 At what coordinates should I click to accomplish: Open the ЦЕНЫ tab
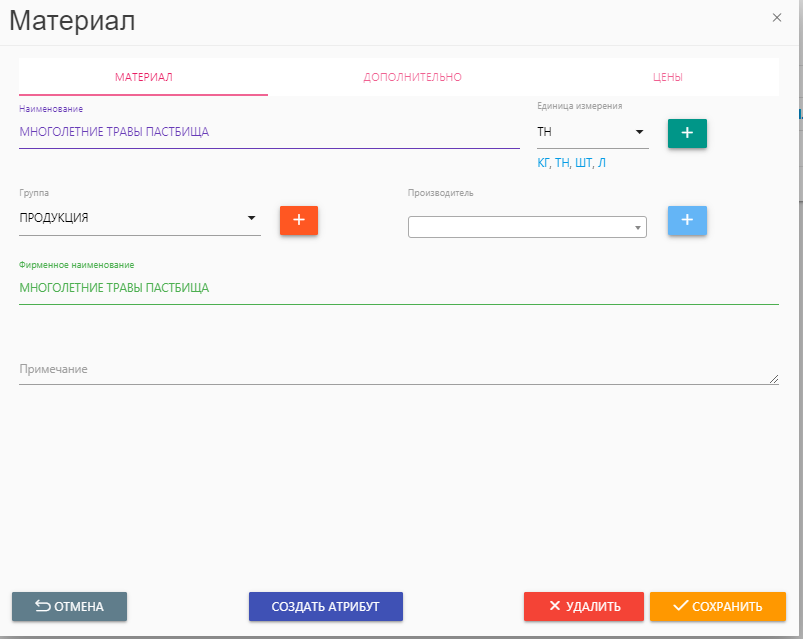pyautogui.click(x=667, y=77)
